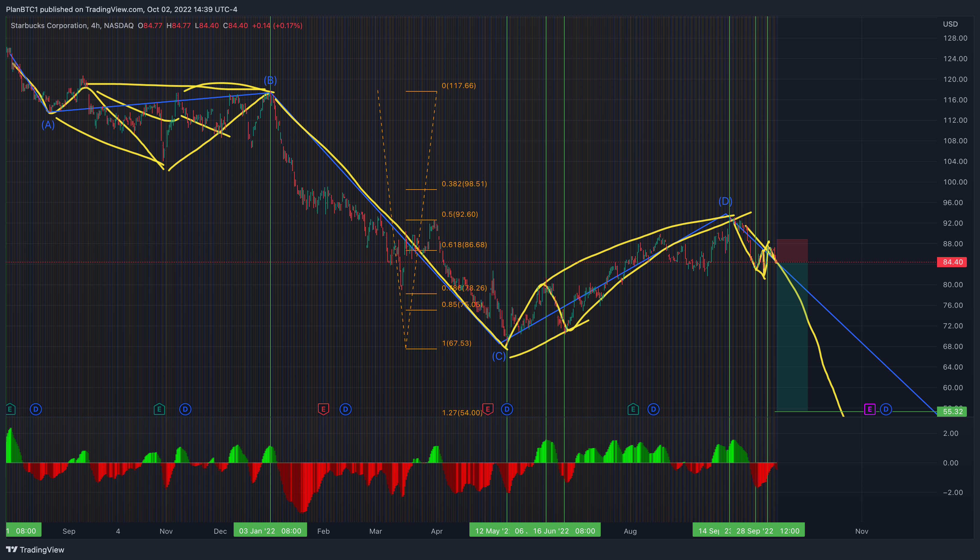Click the dividend marker left of Sep label

coord(36,409)
